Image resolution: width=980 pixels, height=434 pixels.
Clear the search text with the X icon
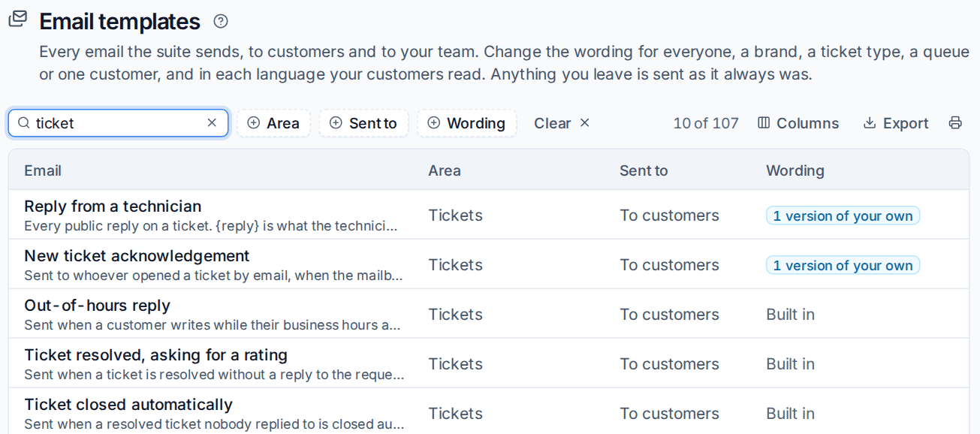coord(212,122)
